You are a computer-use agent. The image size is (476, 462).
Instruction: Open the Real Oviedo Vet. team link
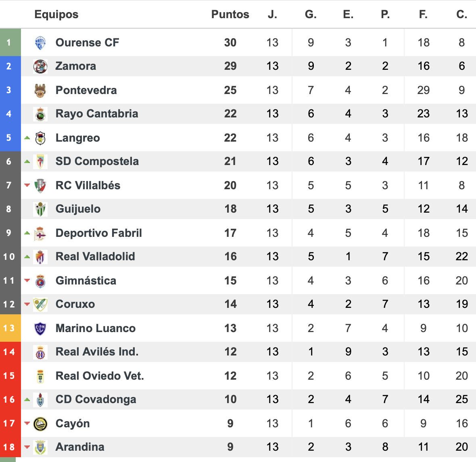pyautogui.click(x=100, y=376)
